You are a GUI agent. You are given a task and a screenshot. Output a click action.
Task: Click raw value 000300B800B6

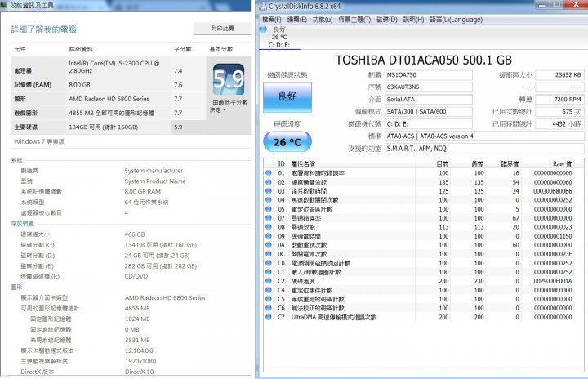[553, 191]
